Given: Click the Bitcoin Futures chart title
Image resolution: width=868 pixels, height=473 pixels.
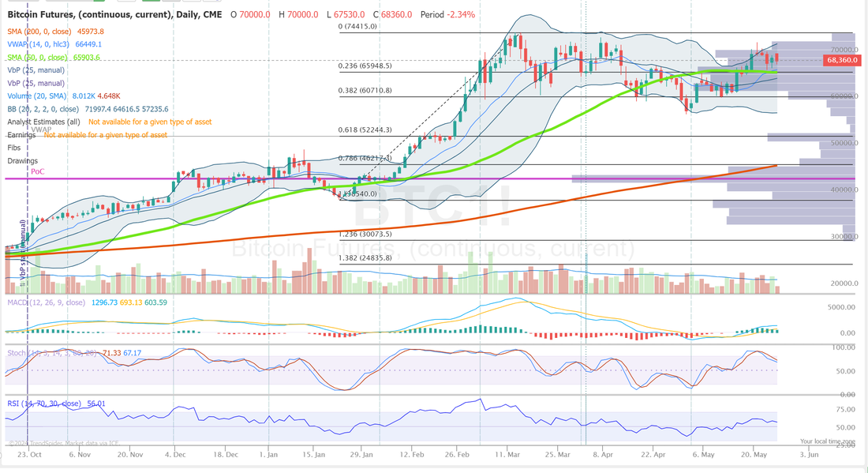Looking at the screenshot, I should pyautogui.click(x=114, y=14).
